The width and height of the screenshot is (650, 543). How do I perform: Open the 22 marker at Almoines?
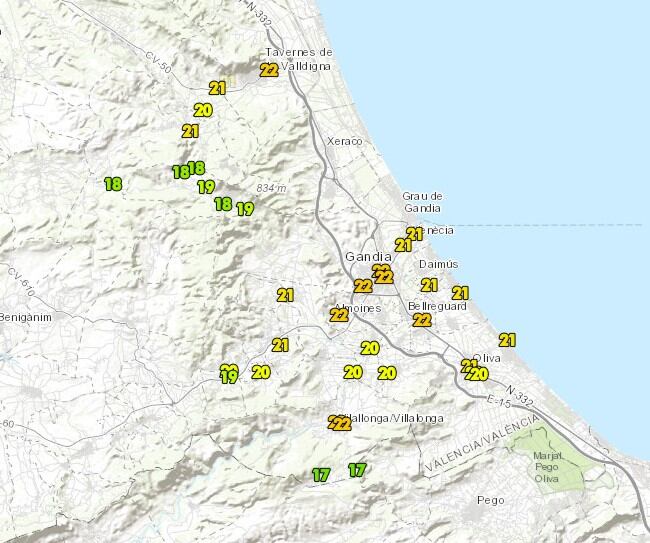click(x=339, y=315)
